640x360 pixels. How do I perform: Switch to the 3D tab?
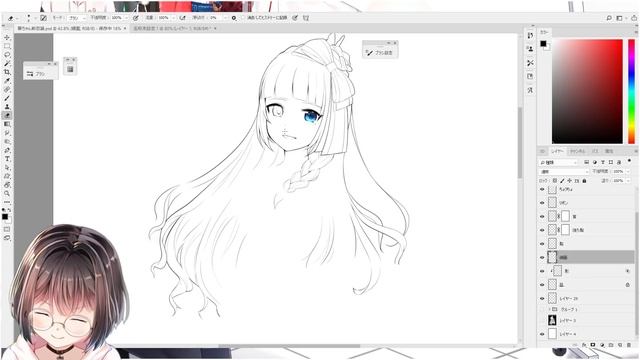point(542,151)
